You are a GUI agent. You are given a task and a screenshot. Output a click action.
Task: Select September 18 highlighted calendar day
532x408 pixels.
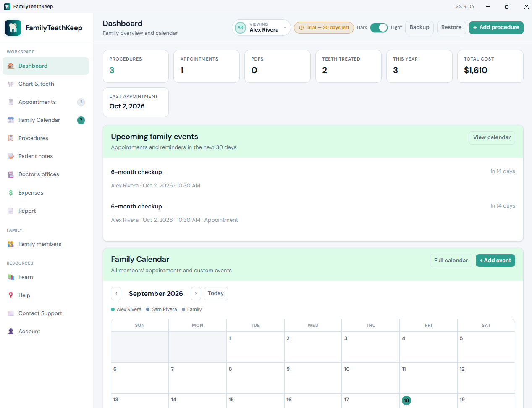click(406, 400)
